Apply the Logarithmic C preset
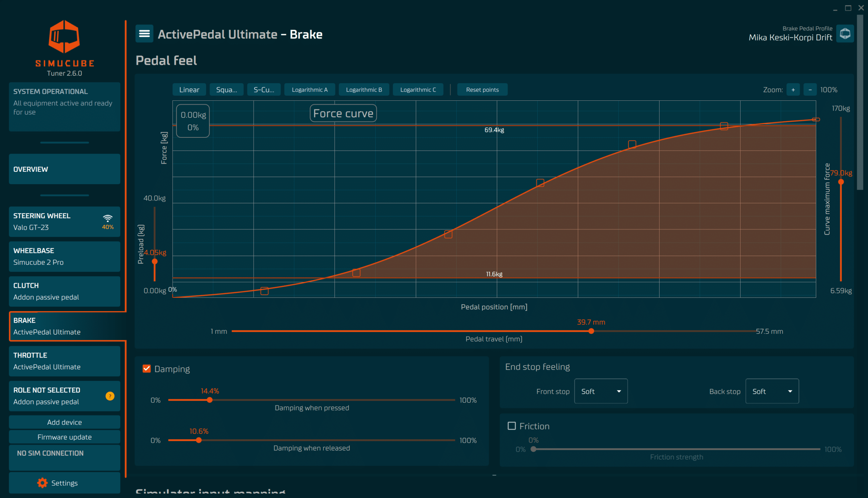 [x=418, y=90]
